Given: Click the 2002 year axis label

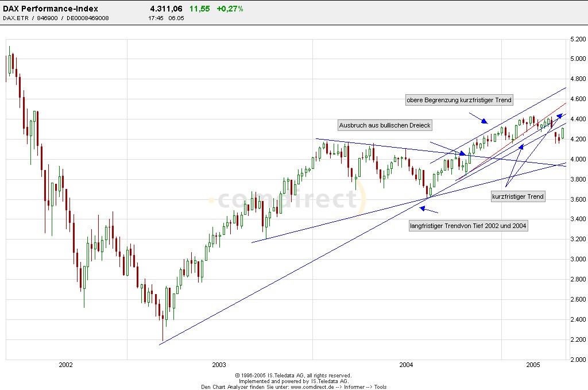Looking at the screenshot, I should point(65,365).
